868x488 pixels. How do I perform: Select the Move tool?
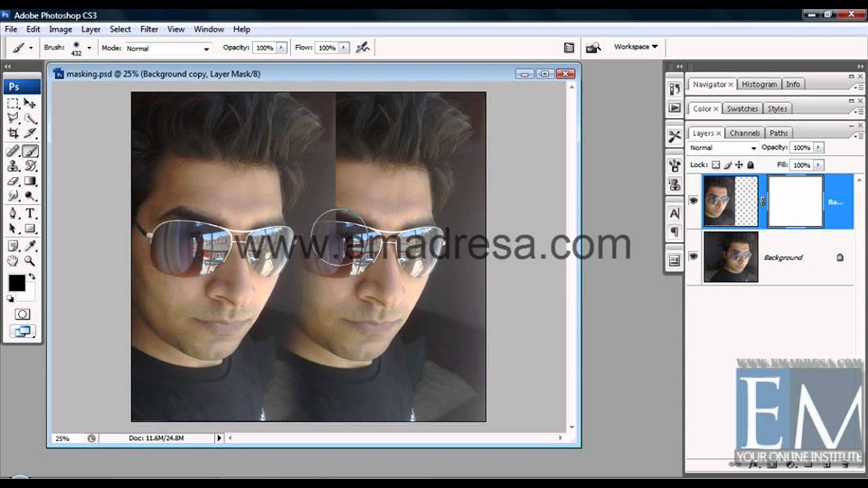pyautogui.click(x=30, y=103)
